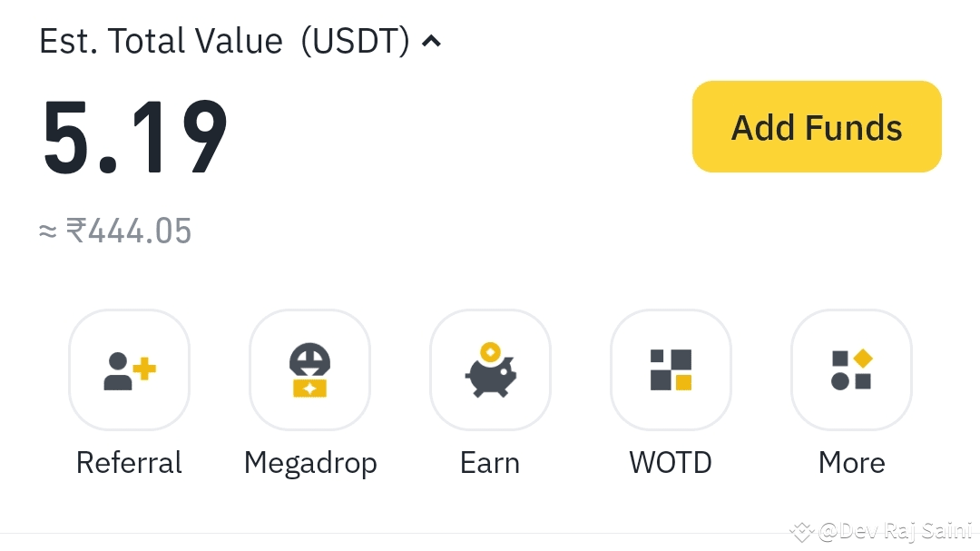Select the Earn text label
The height and width of the screenshot is (551, 980).
490,463
